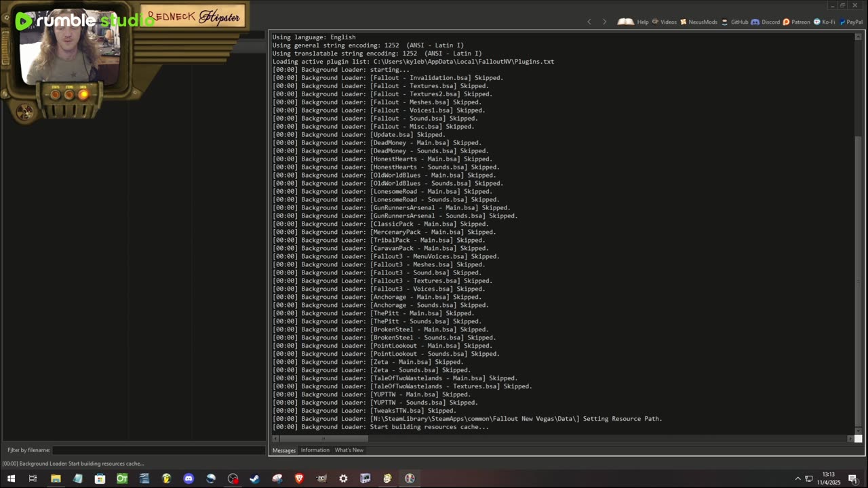Image resolution: width=868 pixels, height=488 pixels.
Task: Select the 'DeadMoney - Main.bsa' log line
Action: [377, 143]
